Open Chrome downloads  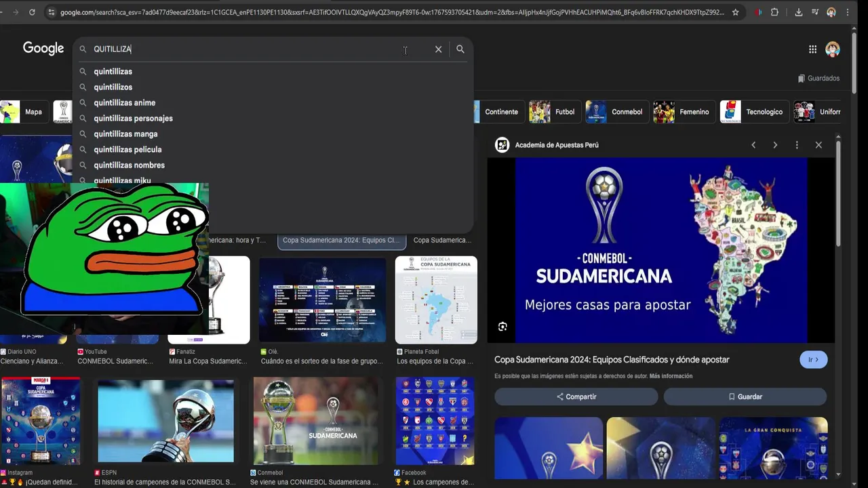coord(799,12)
